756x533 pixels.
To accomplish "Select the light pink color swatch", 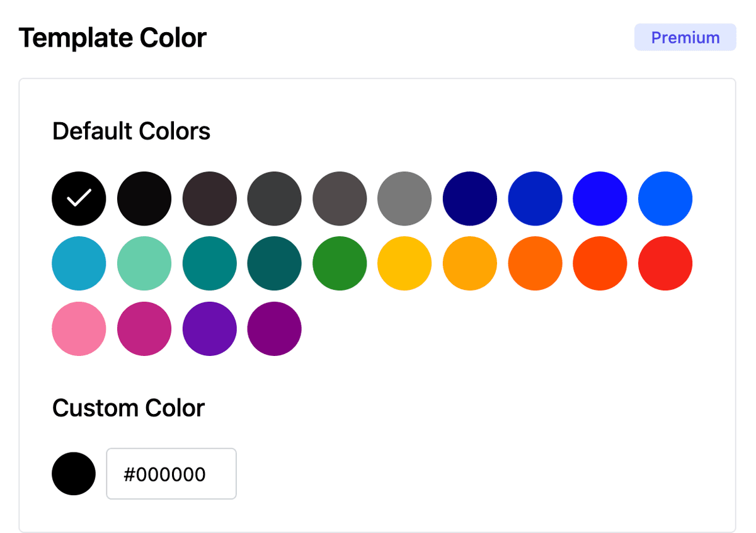I will (79, 329).
